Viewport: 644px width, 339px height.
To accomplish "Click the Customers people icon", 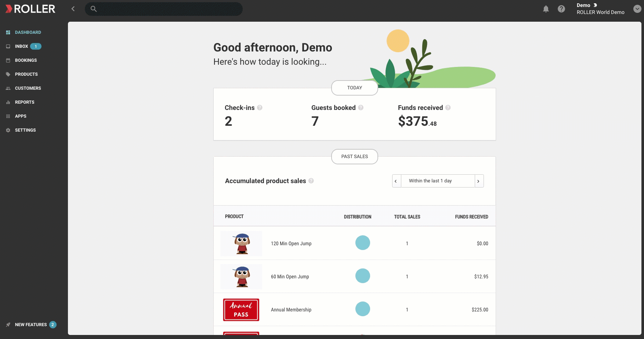I will pos(8,88).
